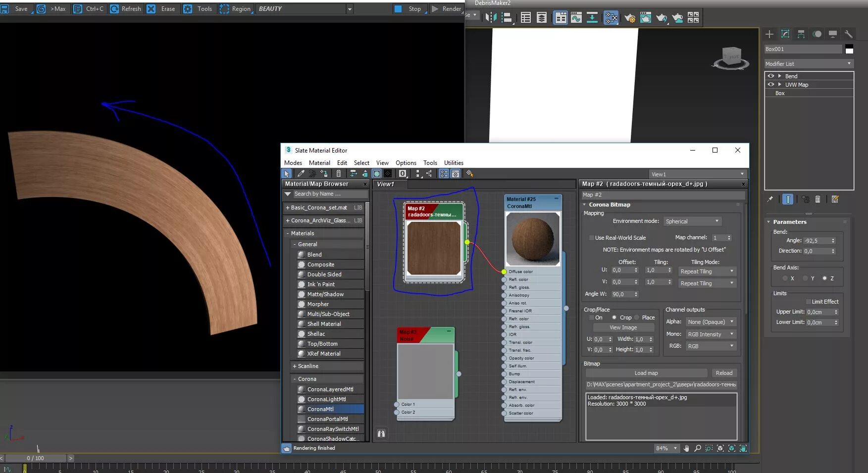Select the Bend modifier in the stack
The image size is (868, 473).
791,76
